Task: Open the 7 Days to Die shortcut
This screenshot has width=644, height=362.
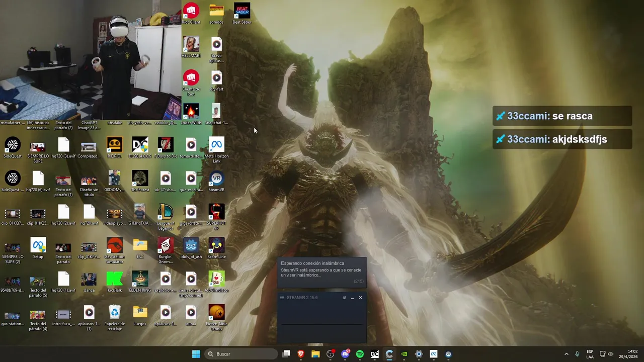Action: point(166,147)
